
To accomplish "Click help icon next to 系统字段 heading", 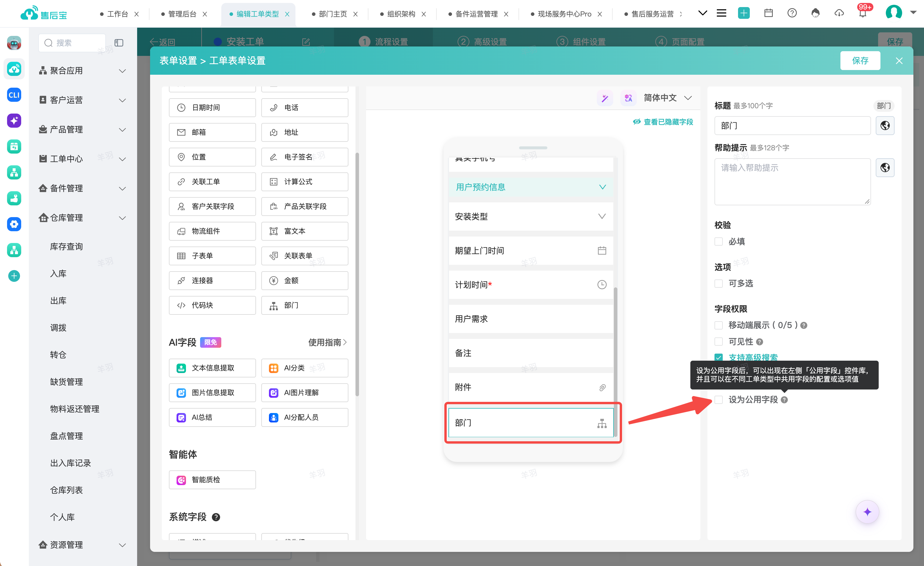I will (216, 517).
